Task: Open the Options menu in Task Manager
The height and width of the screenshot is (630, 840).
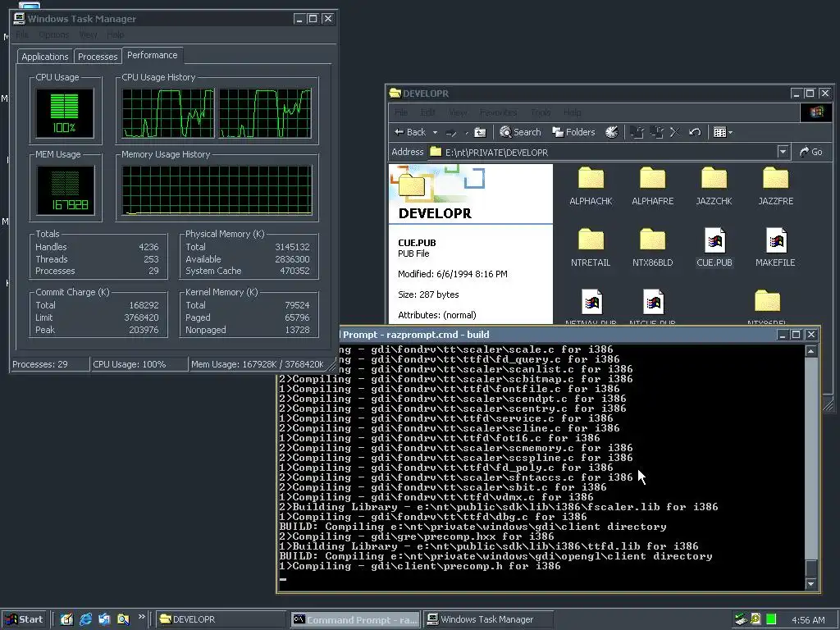Action: coord(53,34)
